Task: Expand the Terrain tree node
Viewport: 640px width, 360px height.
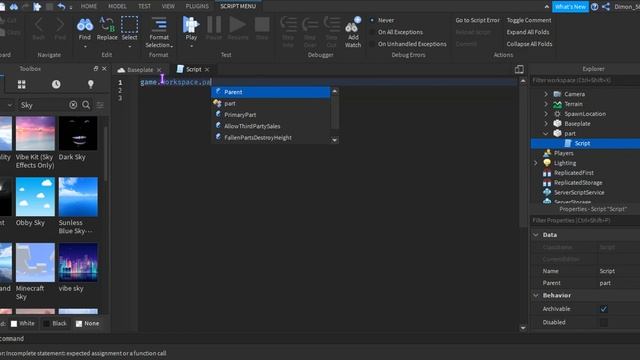Action: point(546,104)
